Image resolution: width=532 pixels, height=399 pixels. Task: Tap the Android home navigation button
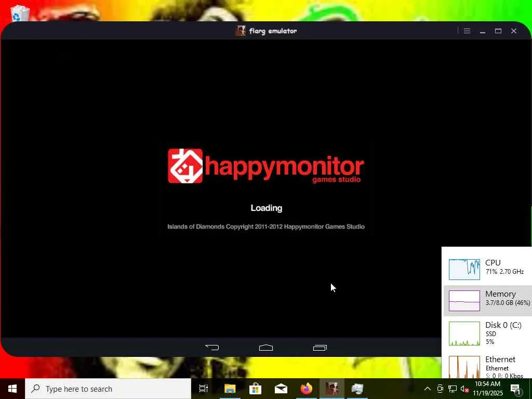pyautogui.click(x=266, y=348)
